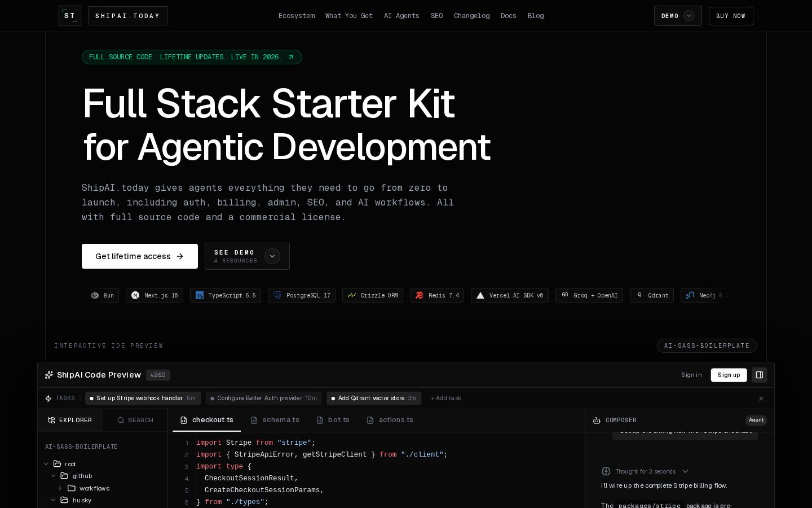Click the INTERACTIVE IDE PREVIEW label

(x=109, y=345)
